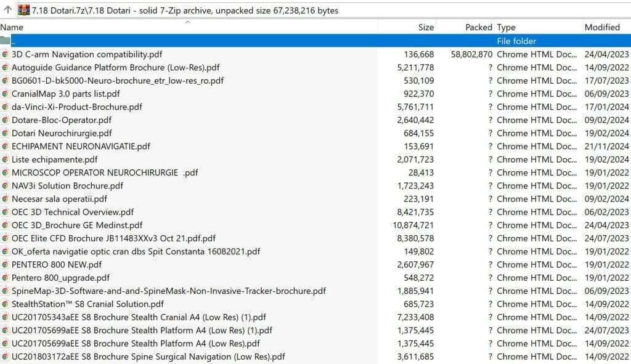The image size is (631, 364).
Task: Select file Pentero 800_upgrade.pdf
Action: point(60,278)
